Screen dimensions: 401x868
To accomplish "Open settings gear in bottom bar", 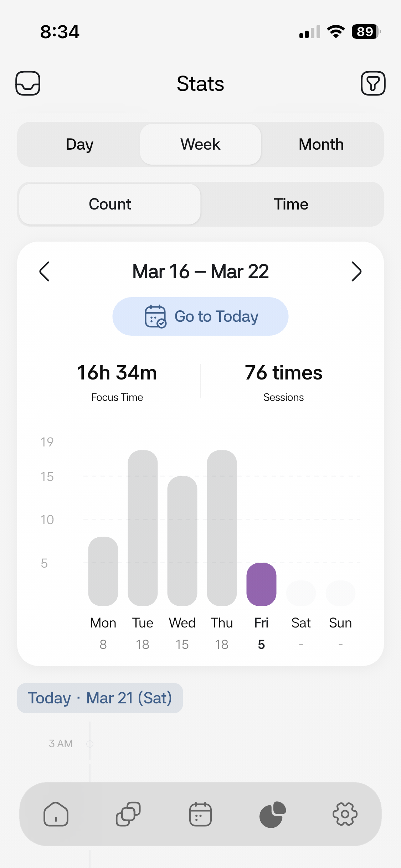I will [345, 814].
